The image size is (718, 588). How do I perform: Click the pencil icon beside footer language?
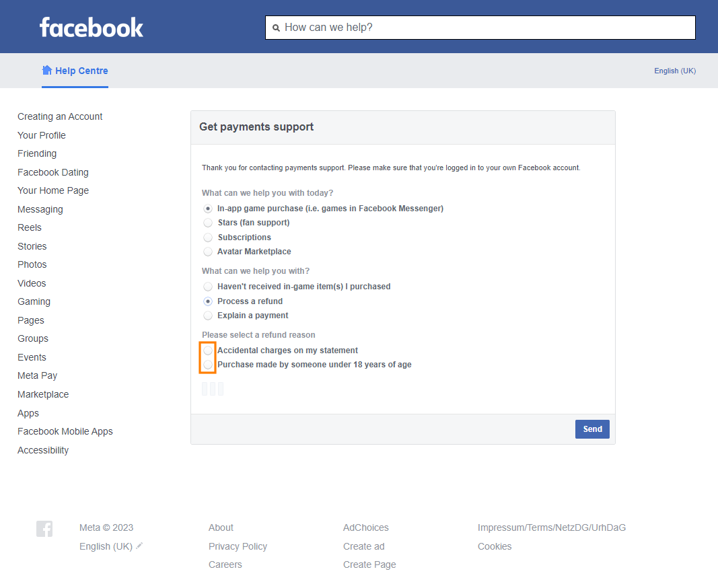click(x=139, y=546)
